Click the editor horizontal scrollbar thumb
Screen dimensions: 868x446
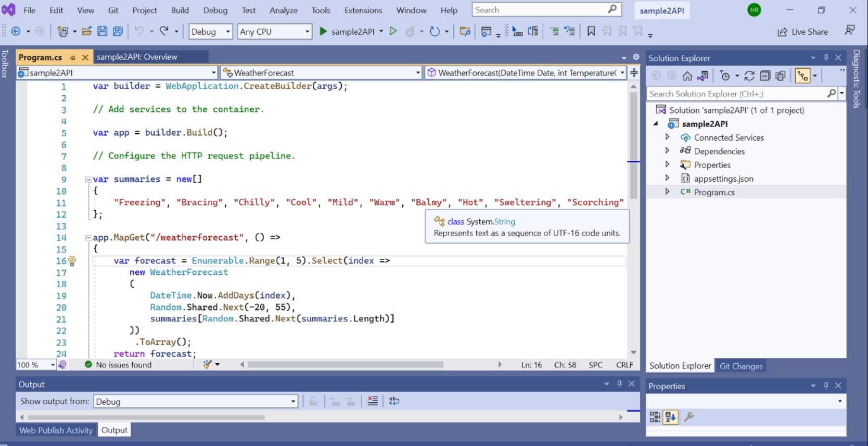tap(345, 364)
